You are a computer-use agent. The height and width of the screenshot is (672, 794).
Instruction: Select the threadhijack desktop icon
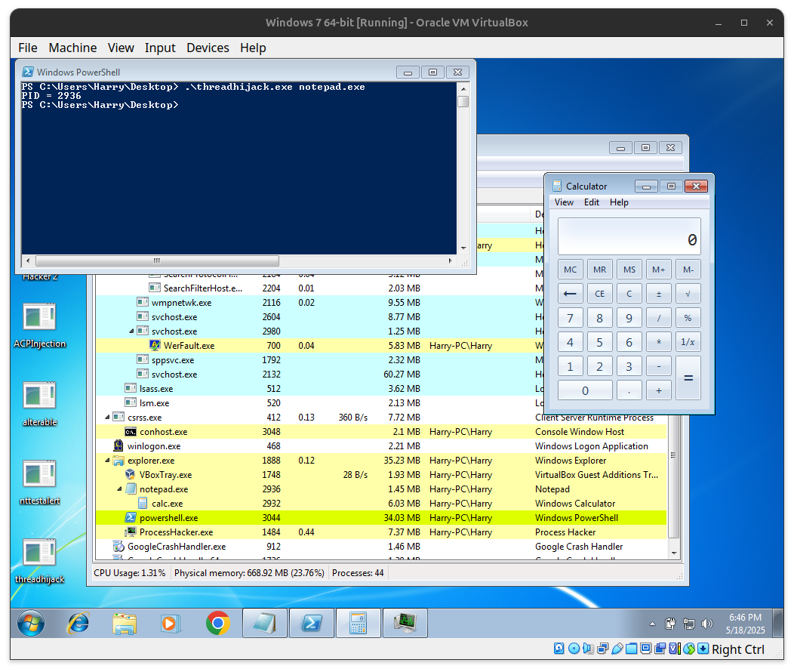39,561
